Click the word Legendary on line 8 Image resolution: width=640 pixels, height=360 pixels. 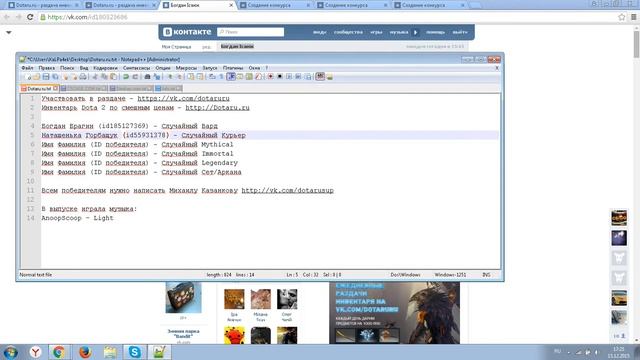(219, 163)
